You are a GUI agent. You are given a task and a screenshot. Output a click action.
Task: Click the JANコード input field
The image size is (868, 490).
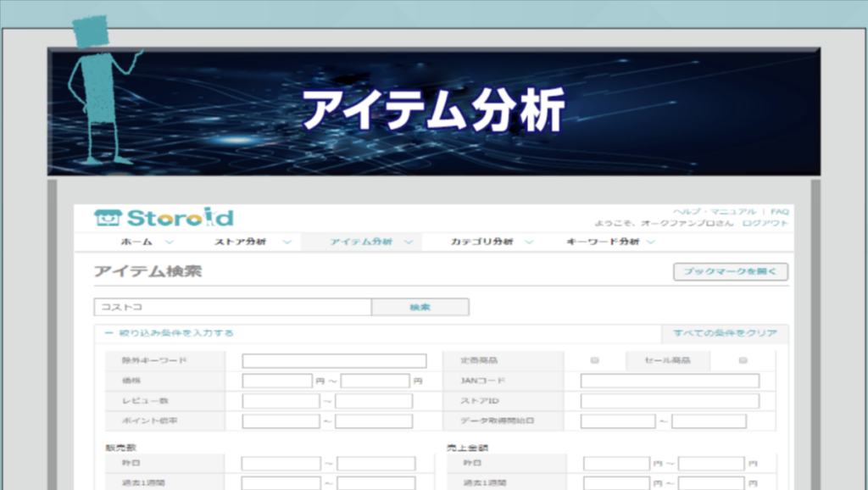click(670, 381)
